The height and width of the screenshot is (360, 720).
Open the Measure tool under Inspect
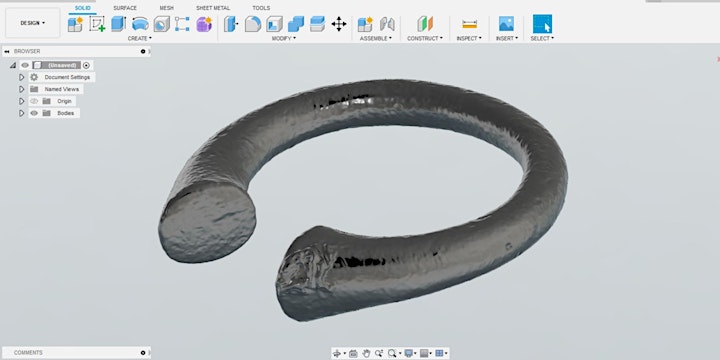pyautogui.click(x=469, y=24)
